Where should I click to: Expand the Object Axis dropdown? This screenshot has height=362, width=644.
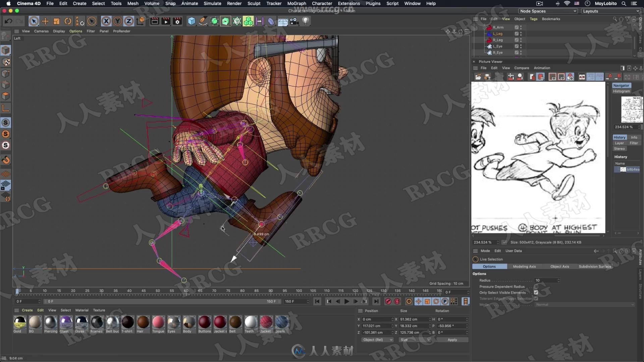(559, 266)
